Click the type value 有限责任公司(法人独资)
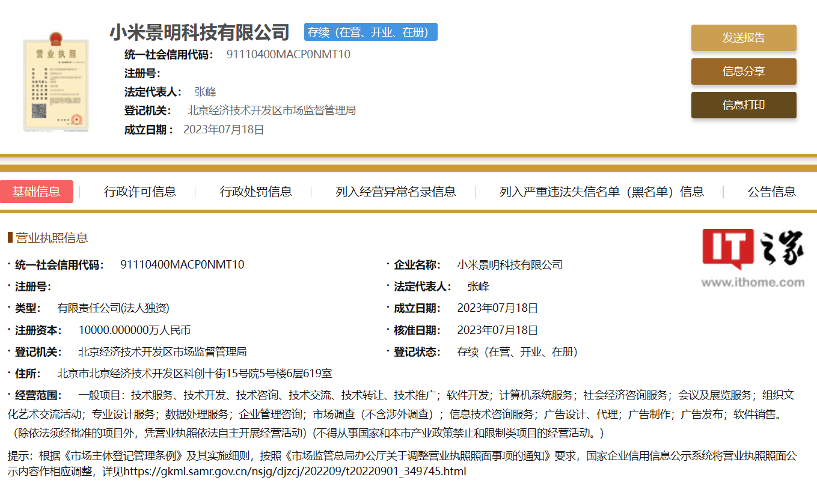Viewport: 817px width, 504px height. coord(114,308)
